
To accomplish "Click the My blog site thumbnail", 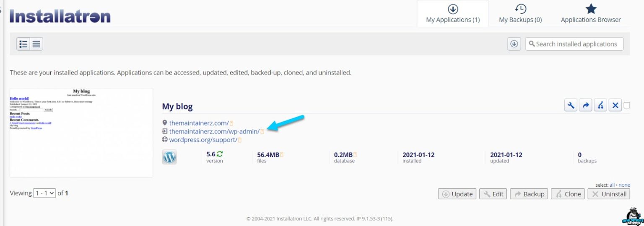I will tap(81, 132).
